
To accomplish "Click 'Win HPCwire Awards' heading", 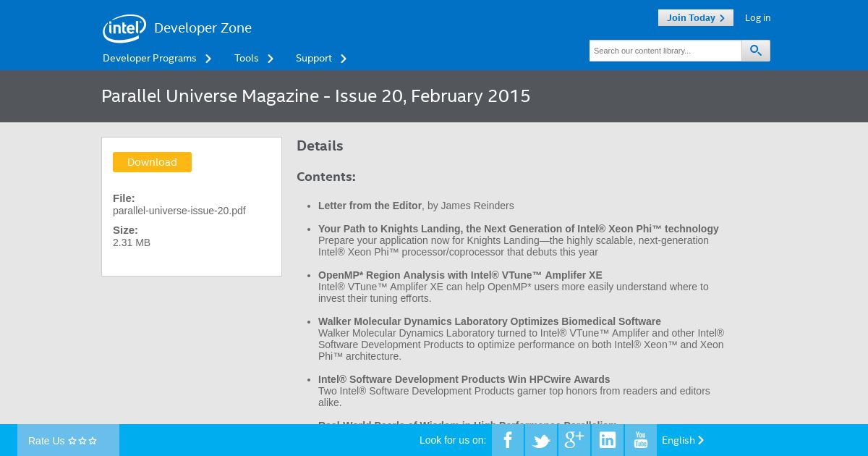I will [464, 379].
